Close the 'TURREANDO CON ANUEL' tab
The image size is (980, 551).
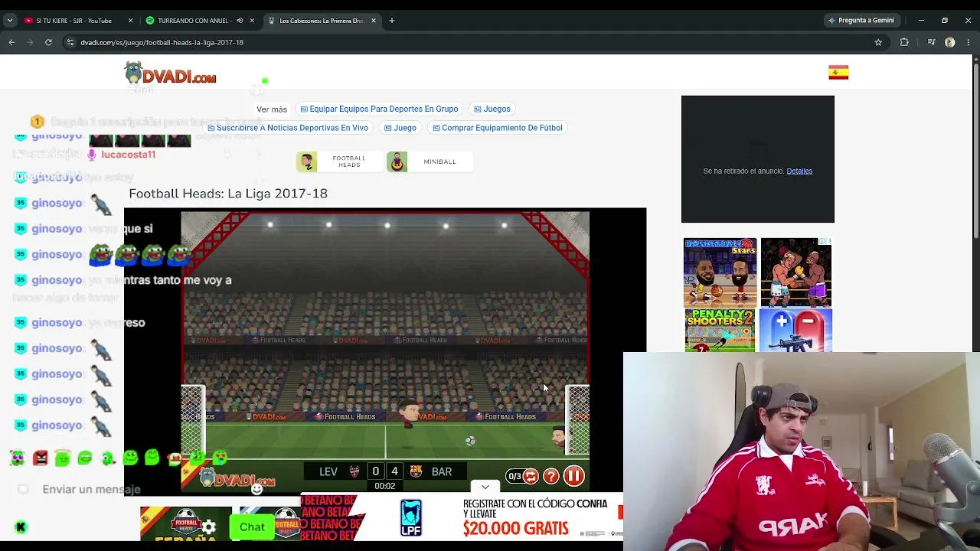[x=252, y=21]
